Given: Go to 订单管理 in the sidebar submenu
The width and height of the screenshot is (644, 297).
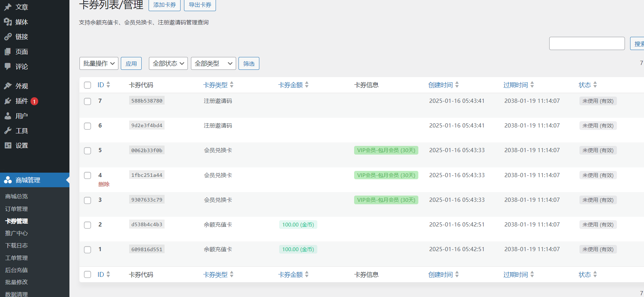Looking at the screenshot, I should tap(16, 209).
